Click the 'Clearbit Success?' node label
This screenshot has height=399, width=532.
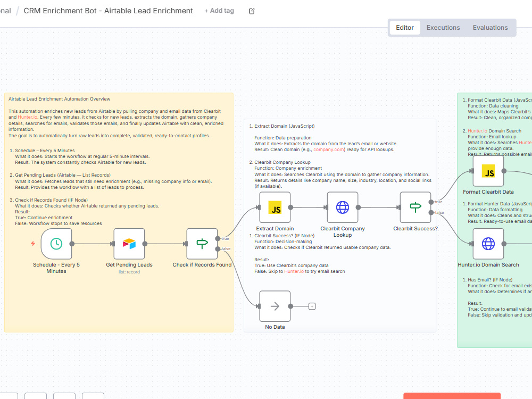415,229
